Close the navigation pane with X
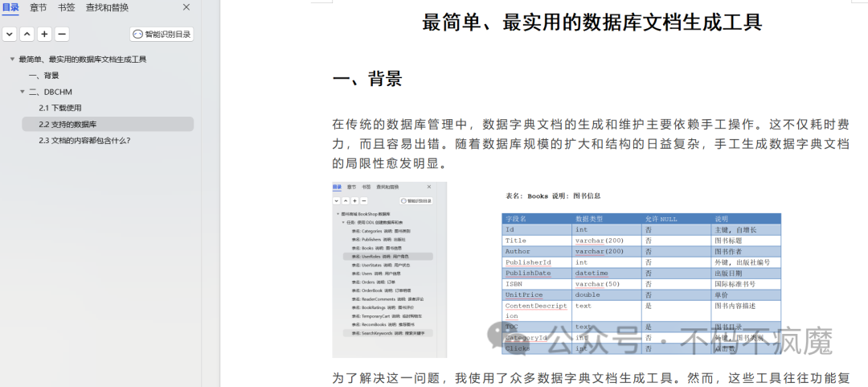The height and width of the screenshot is (387, 868). point(186,7)
